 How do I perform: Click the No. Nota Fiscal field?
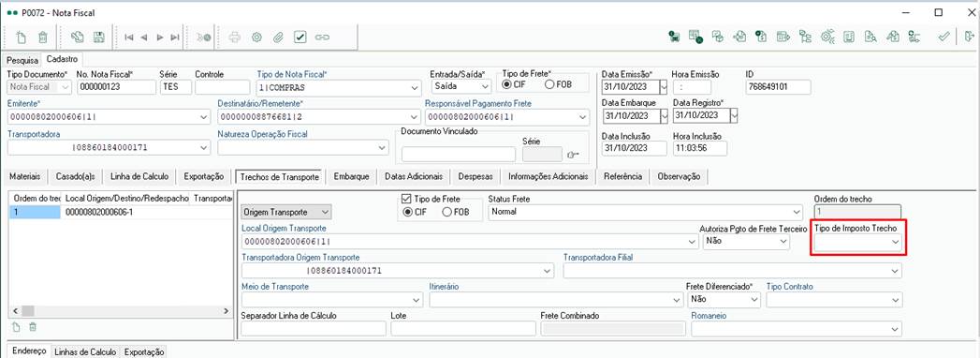click(x=116, y=87)
